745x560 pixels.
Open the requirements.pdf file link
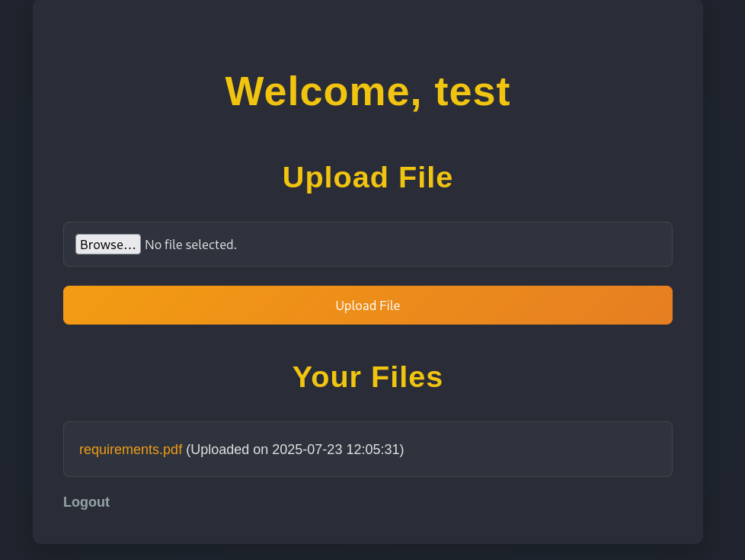click(x=130, y=450)
